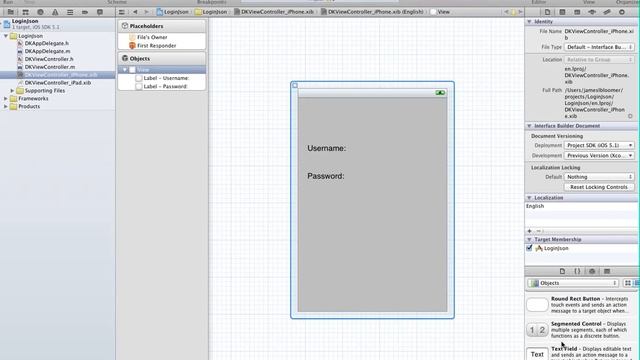Show the Connections inspector circle icon
Image resolution: width=640 pixels, height=360 pixels.
(622, 12)
